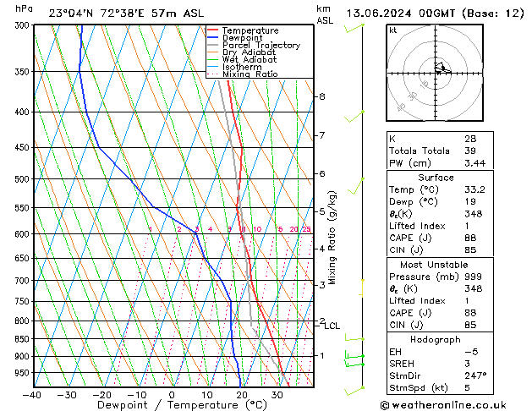Click the hodograph circular wind plot
Viewport: 532px width, 411px height.
(x=435, y=73)
